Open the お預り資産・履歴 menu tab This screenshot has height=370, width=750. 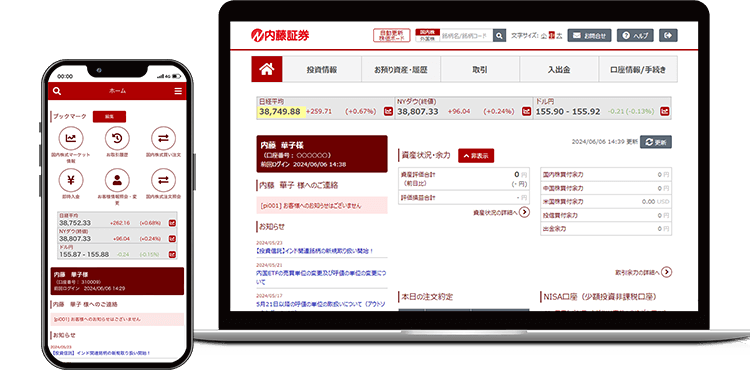401,69
